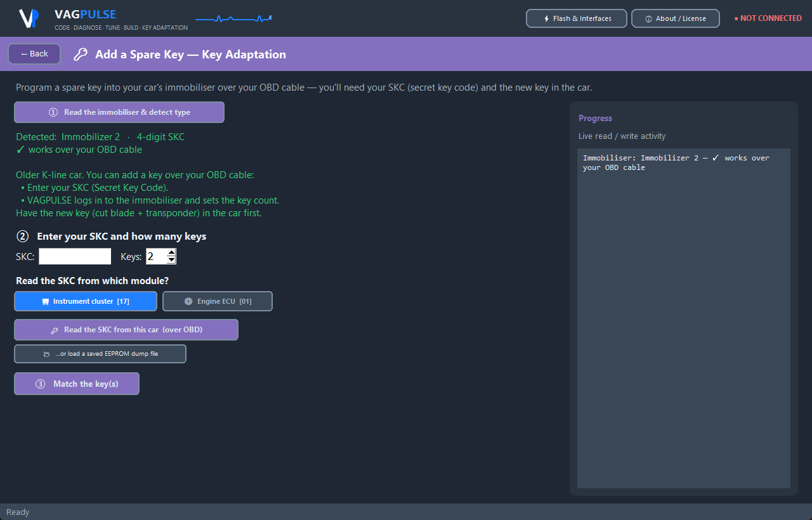Decrease the Keys count with down arrow
This screenshot has width=812, height=520.
point(171,260)
